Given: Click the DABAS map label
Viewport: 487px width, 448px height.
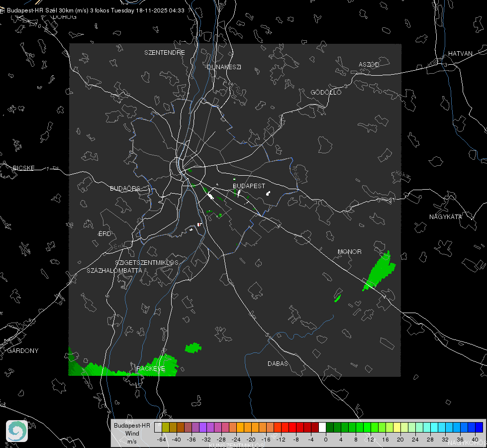Looking at the screenshot, I should (278, 363).
